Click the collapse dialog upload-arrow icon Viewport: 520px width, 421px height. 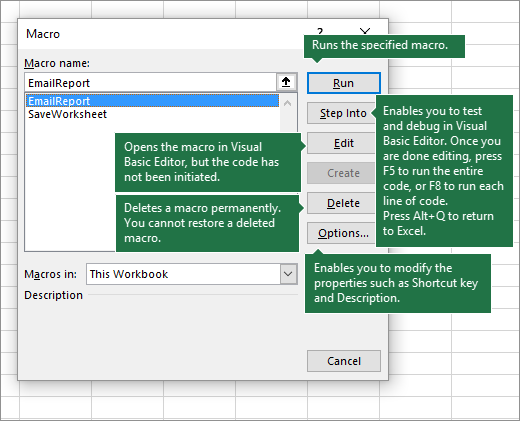click(286, 82)
